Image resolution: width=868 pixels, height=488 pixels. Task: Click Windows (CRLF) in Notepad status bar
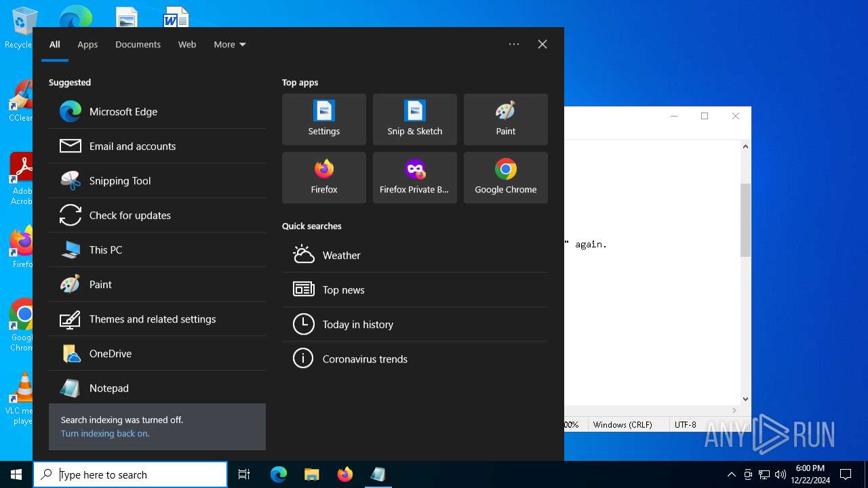(x=623, y=424)
